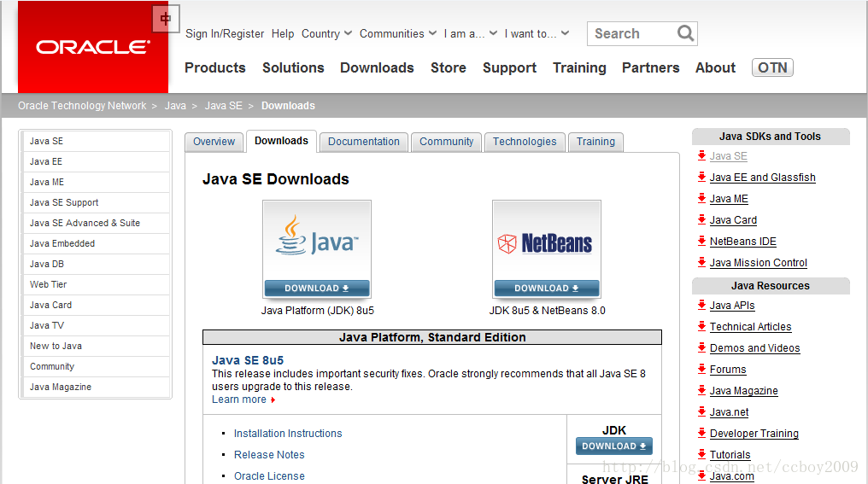This screenshot has height=484, width=868.
Task: Click the NetBeans DOWNLOAD button
Action: 547,289
